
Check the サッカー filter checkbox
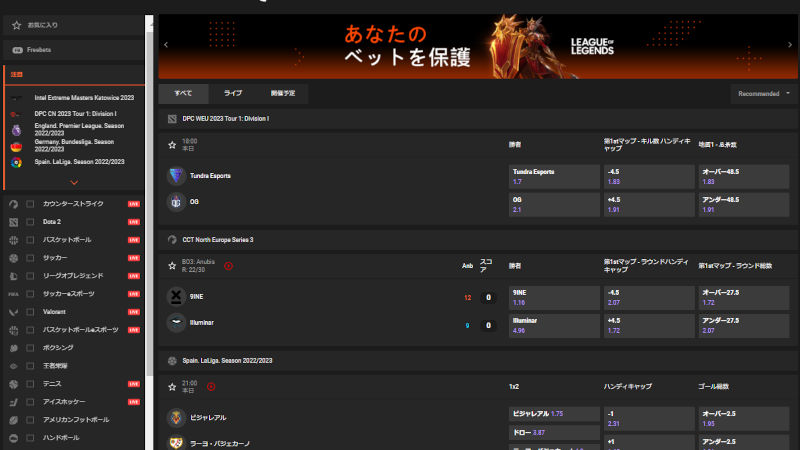[x=31, y=257]
